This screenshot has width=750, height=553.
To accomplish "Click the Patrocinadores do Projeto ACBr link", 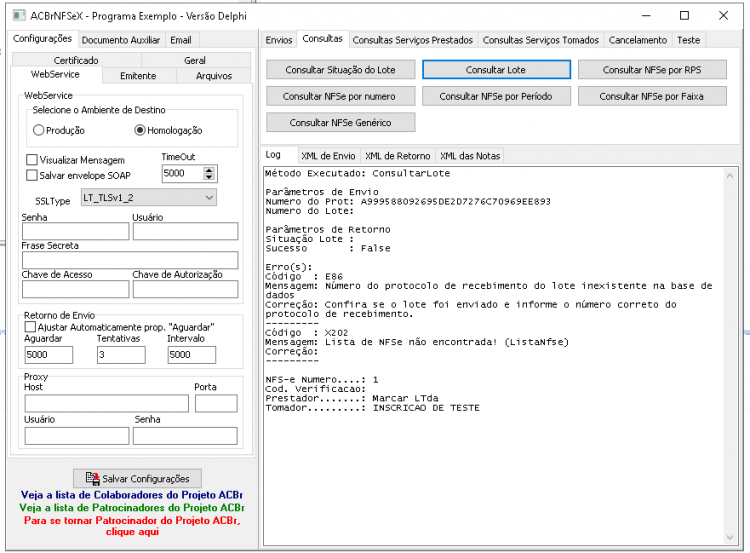I will (132, 508).
